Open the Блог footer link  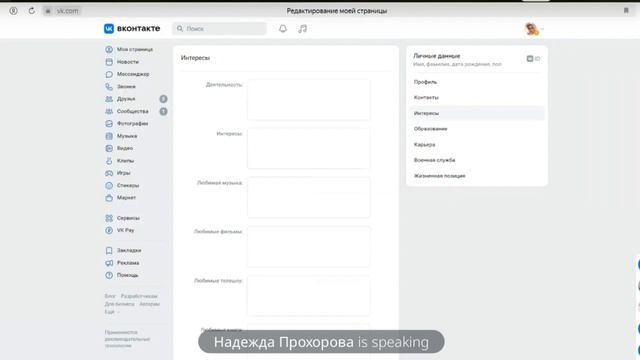pyautogui.click(x=110, y=296)
